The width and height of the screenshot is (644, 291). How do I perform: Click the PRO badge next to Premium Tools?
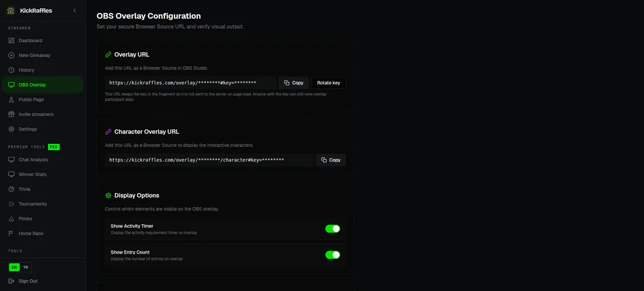(54, 147)
